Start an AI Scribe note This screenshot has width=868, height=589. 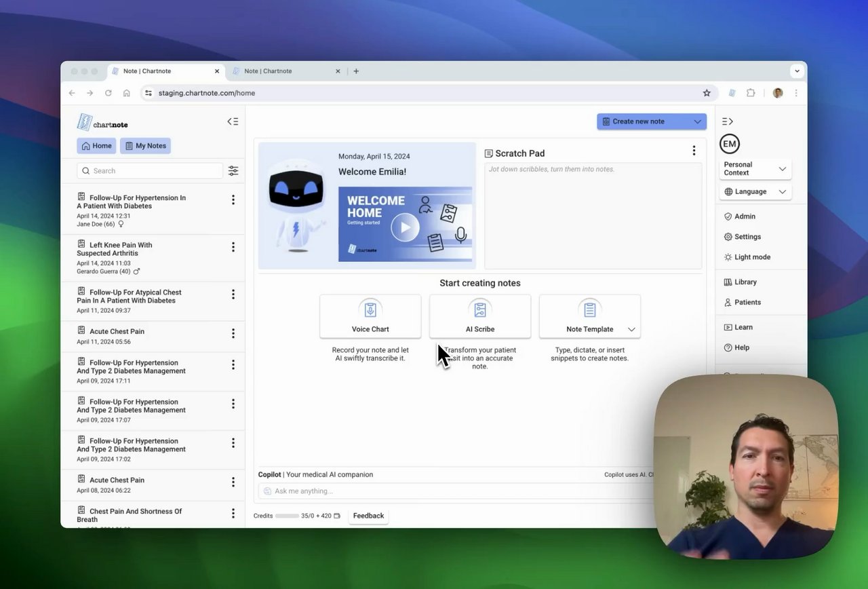[480, 316]
